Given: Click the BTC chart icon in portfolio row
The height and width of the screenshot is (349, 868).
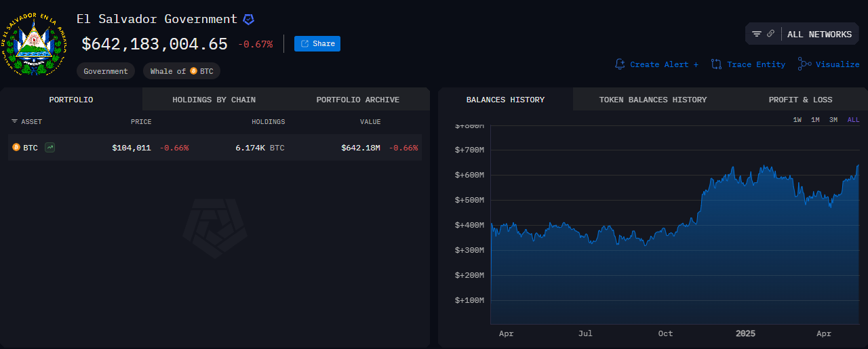Looking at the screenshot, I should pos(50,147).
